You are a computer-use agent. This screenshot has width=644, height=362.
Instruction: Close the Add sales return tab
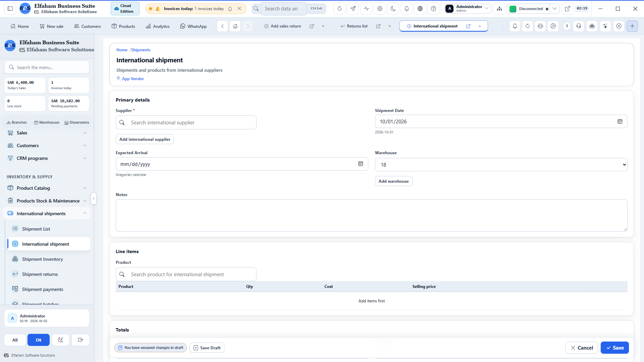(323, 26)
